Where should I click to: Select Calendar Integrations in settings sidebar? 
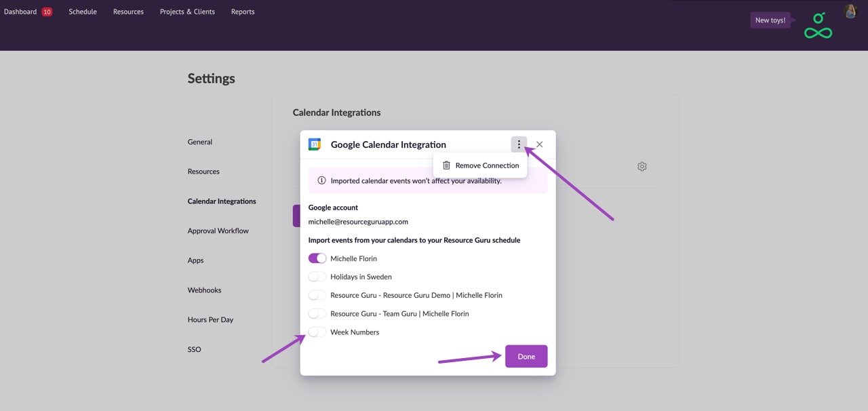click(222, 201)
